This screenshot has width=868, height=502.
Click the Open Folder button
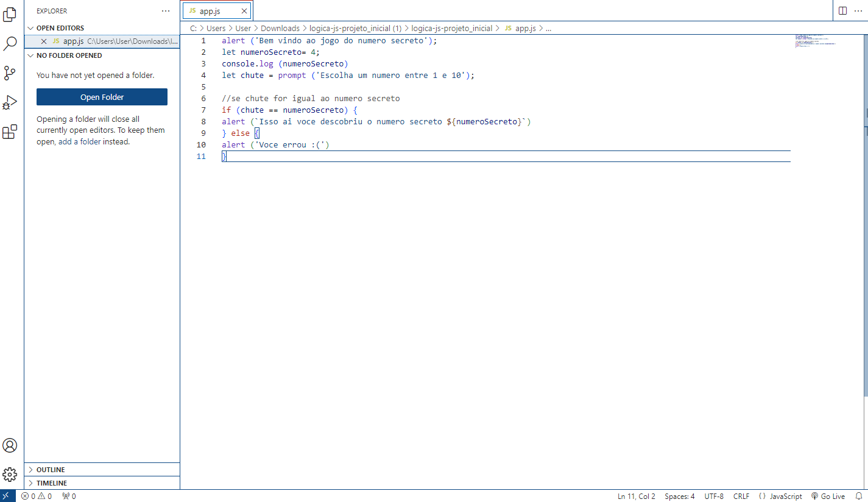102,97
